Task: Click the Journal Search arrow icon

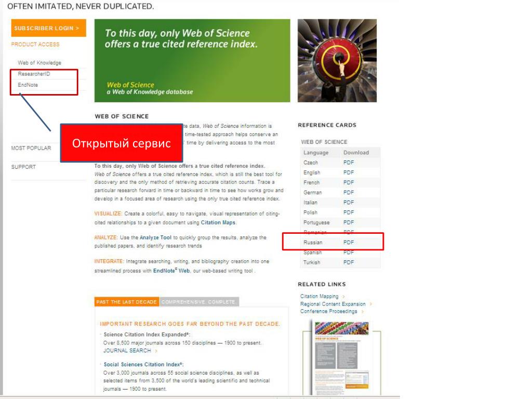Action: [156, 351]
